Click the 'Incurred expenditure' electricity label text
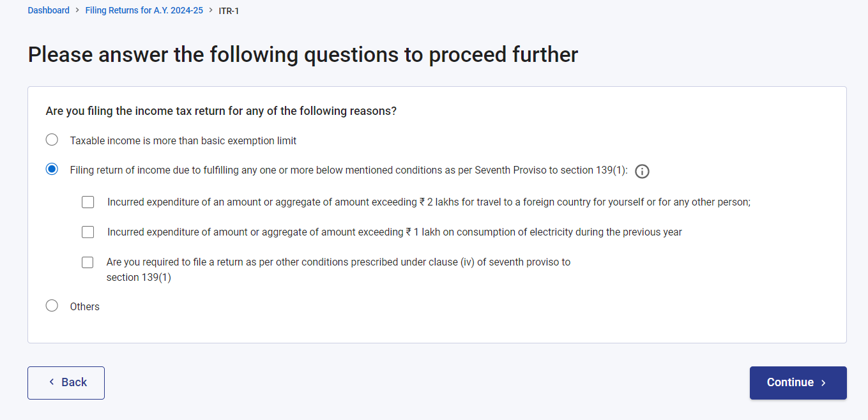Image resolution: width=868 pixels, height=420 pixels. 394,232
